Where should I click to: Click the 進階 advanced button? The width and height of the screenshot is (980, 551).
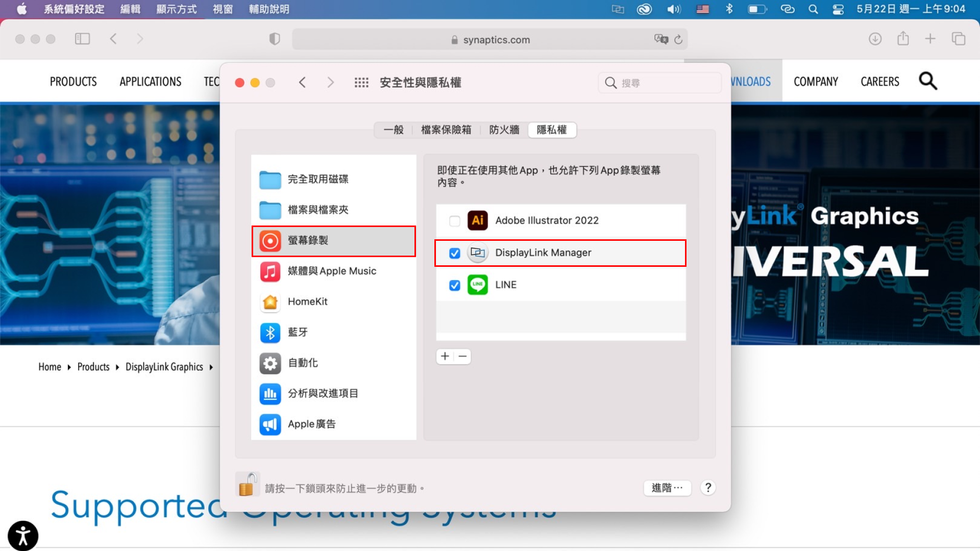tap(667, 488)
